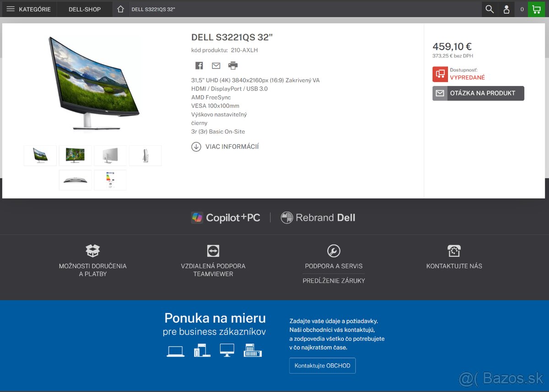Open the DELL-SHOP menu item

click(x=84, y=9)
